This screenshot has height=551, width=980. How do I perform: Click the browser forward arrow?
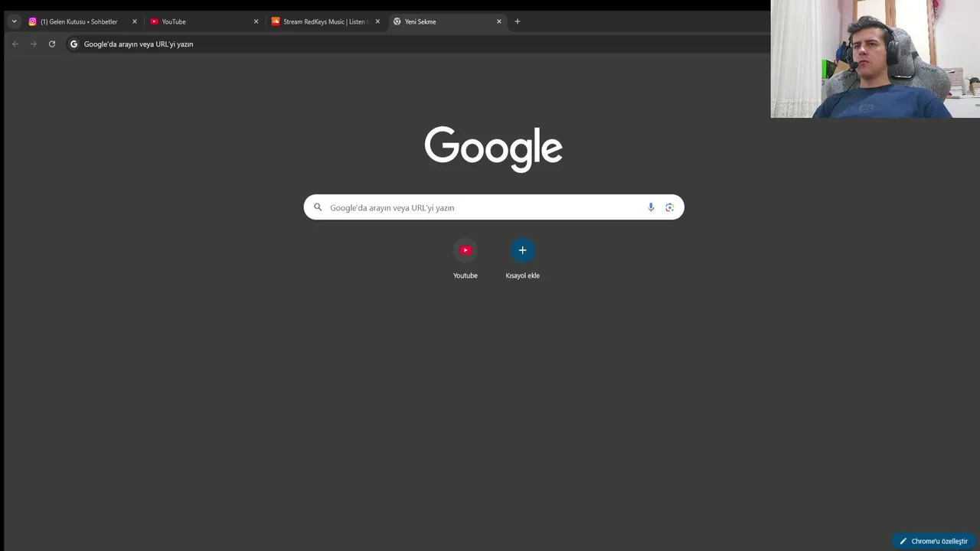(34, 44)
